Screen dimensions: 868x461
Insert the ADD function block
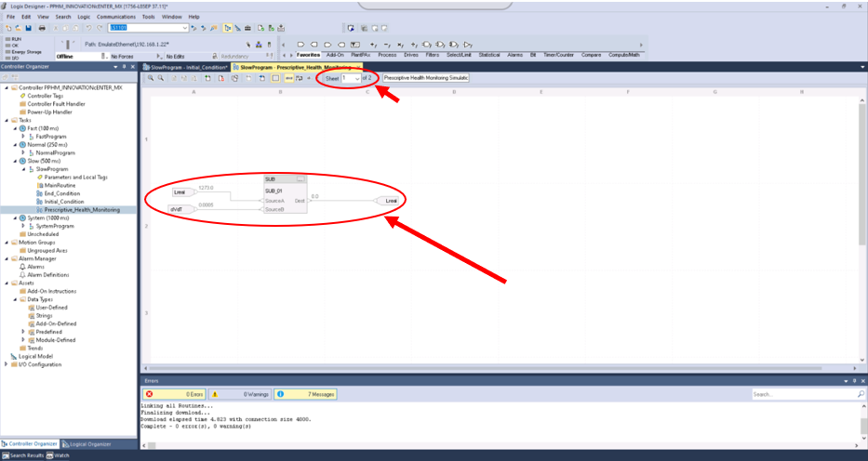[374, 45]
